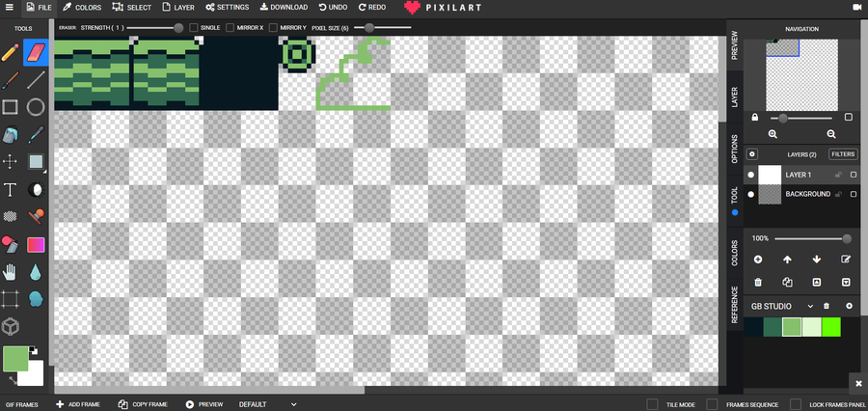Toggle navigation lock icon

click(x=754, y=118)
